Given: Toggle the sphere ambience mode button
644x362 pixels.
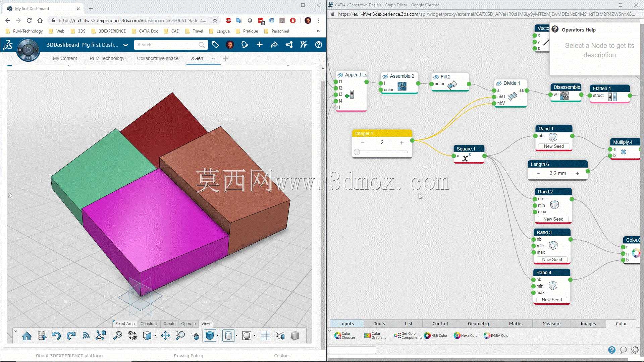Looking at the screenshot, I should pos(247,336).
